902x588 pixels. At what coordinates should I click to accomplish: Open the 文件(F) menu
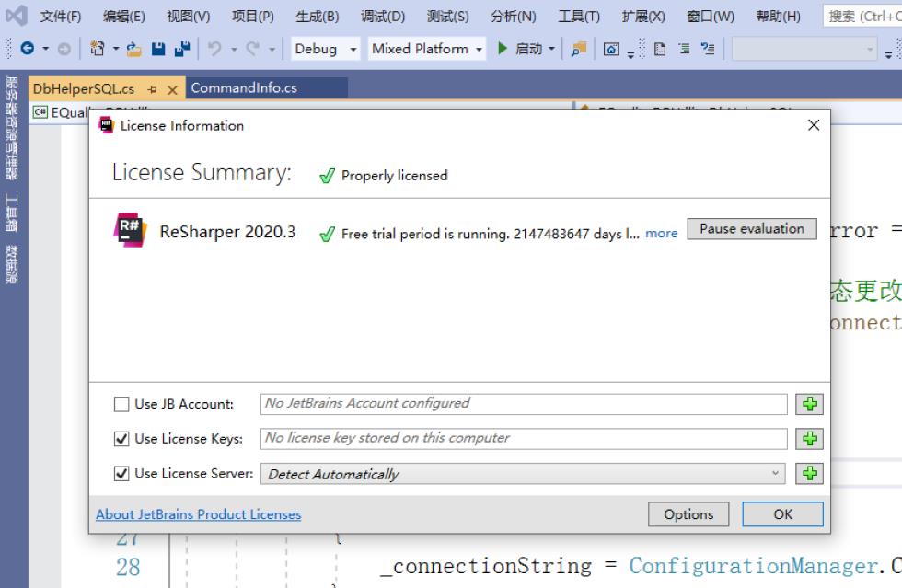tap(61, 17)
